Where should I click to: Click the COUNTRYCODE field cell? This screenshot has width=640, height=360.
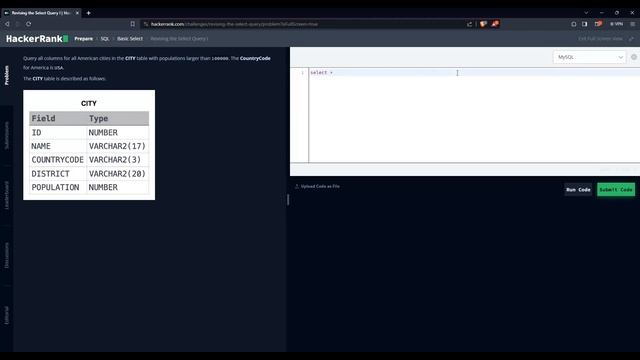(x=58, y=160)
